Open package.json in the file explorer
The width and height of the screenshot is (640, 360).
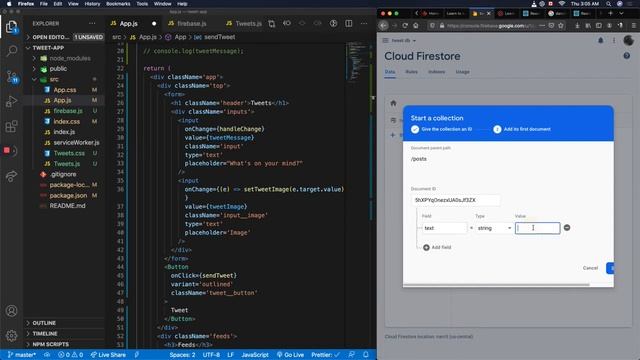click(x=68, y=196)
